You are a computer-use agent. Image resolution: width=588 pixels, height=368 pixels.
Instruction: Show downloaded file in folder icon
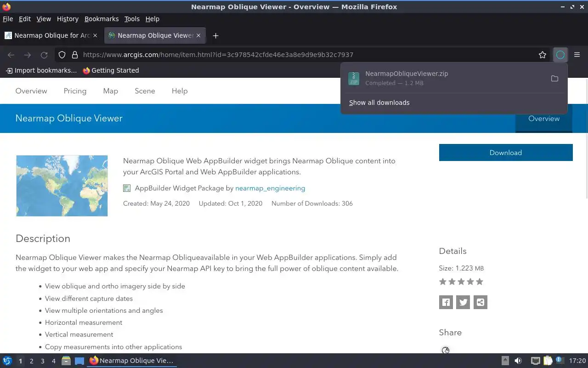[x=554, y=79]
